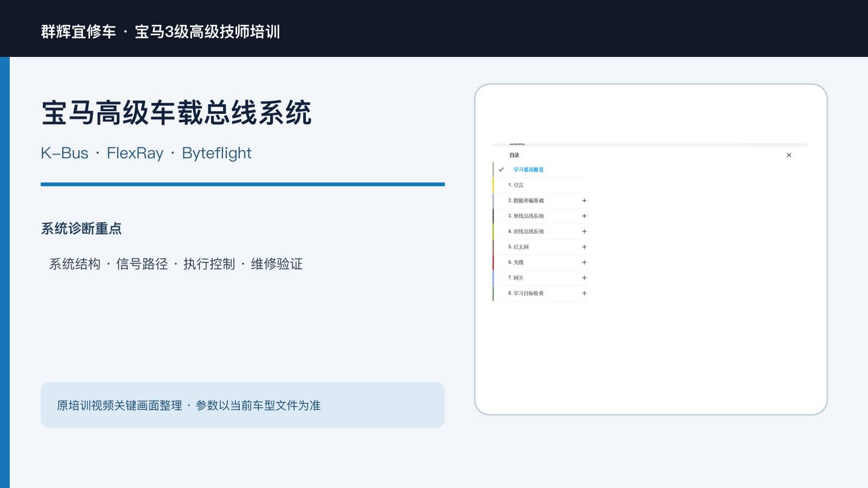
Task: Select chapter 1. 引言
Action: click(515, 185)
